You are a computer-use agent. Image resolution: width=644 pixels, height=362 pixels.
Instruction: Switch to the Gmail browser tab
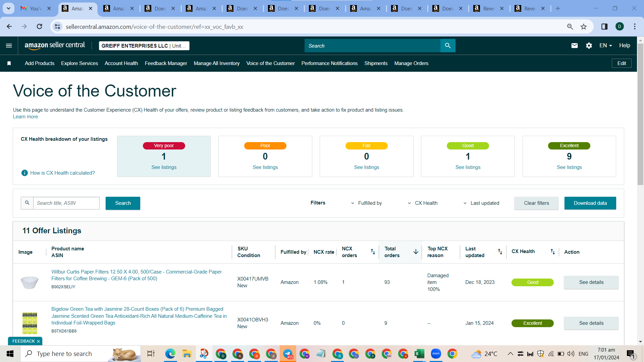click(x=36, y=8)
